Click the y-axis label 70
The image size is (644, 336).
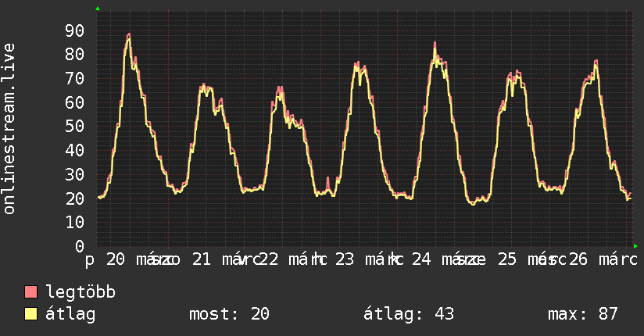[x=74, y=78]
